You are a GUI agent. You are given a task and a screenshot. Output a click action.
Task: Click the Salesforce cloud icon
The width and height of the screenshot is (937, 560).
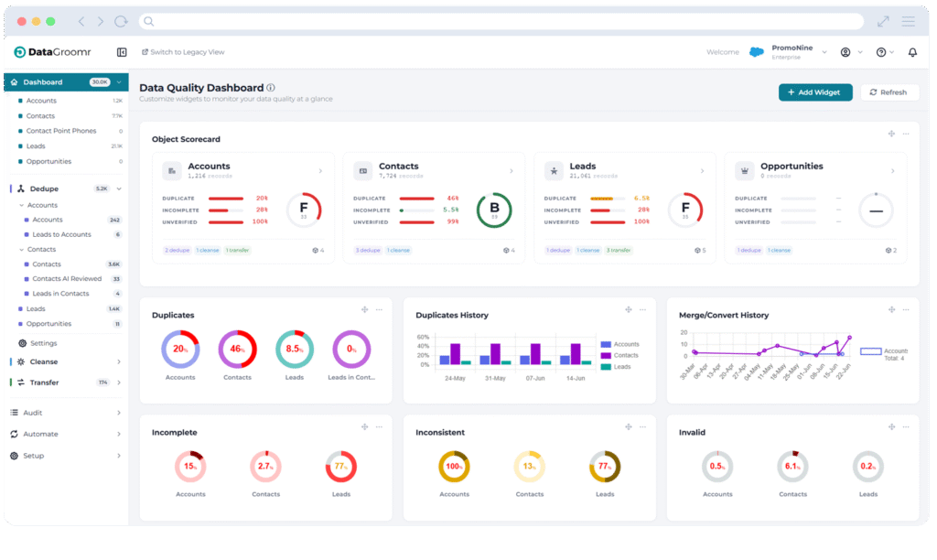[757, 52]
